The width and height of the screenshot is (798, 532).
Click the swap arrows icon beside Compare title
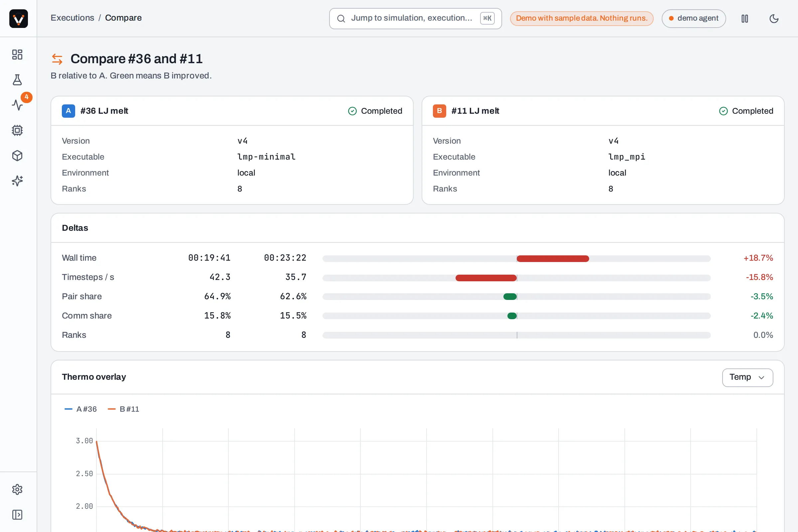pos(57,59)
